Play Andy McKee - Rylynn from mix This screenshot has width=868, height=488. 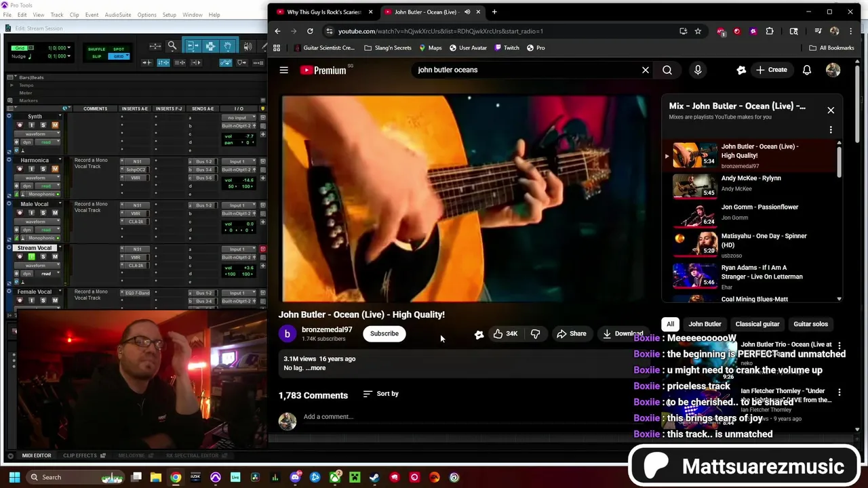749,186
